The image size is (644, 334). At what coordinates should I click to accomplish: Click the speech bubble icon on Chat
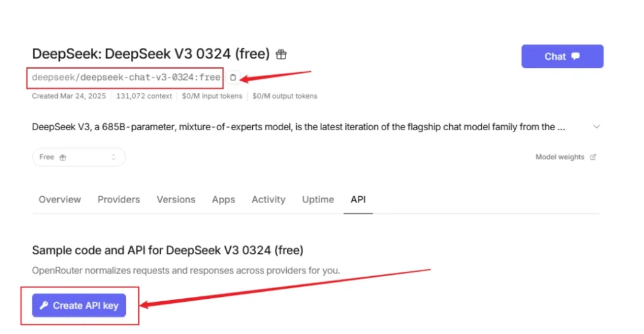[x=575, y=56]
